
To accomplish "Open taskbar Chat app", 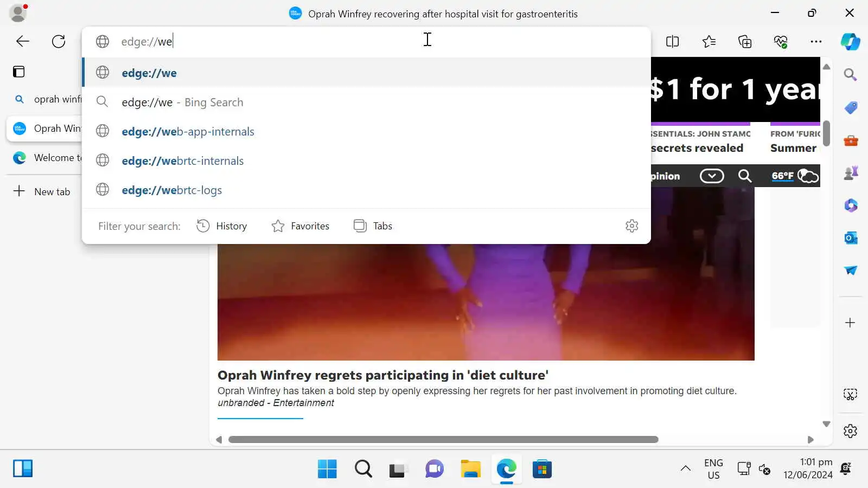I will pyautogui.click(x=435, y=469).
